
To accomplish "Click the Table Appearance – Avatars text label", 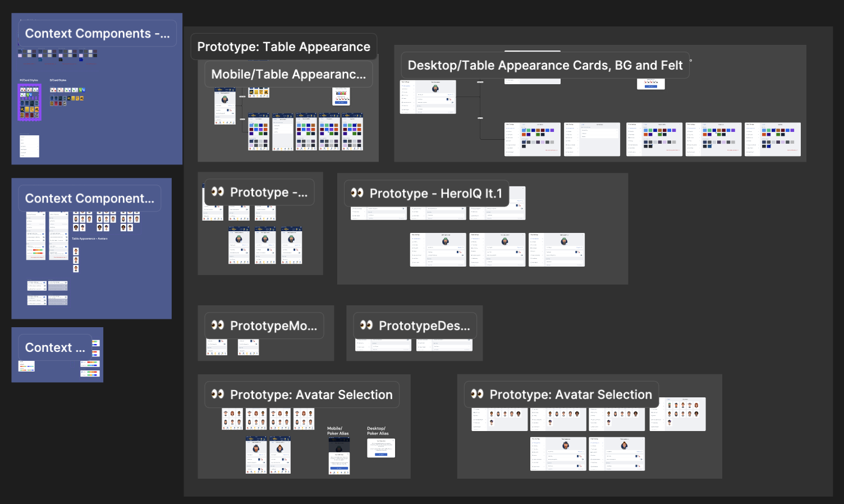I will click(x=89, y=239).
